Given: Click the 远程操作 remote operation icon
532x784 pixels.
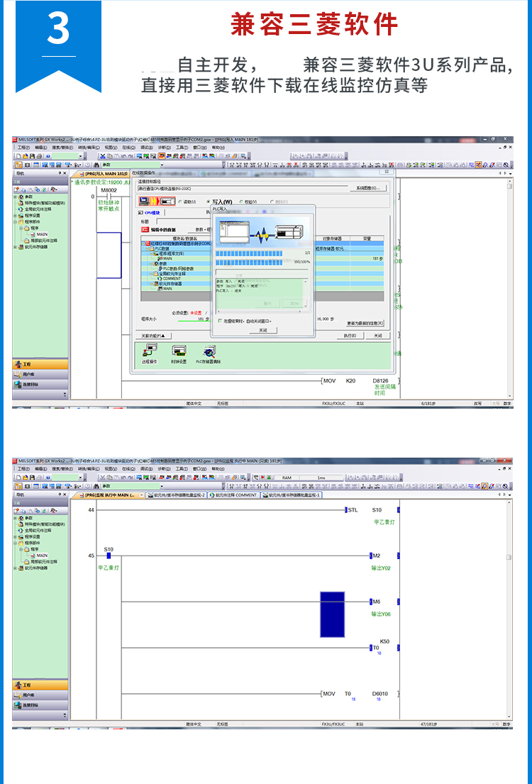Looking at the screenshot, I should 150,351.
